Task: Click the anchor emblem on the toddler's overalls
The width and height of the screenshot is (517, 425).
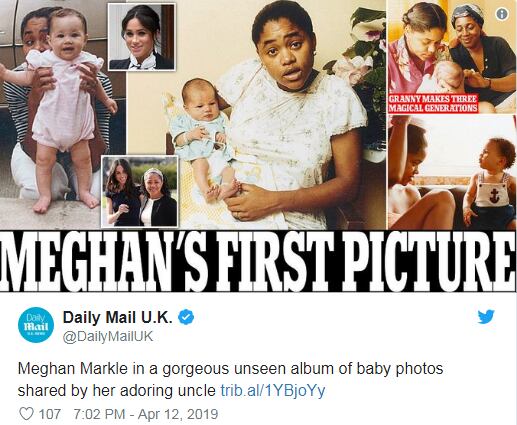Action: (x=494, y=195)
